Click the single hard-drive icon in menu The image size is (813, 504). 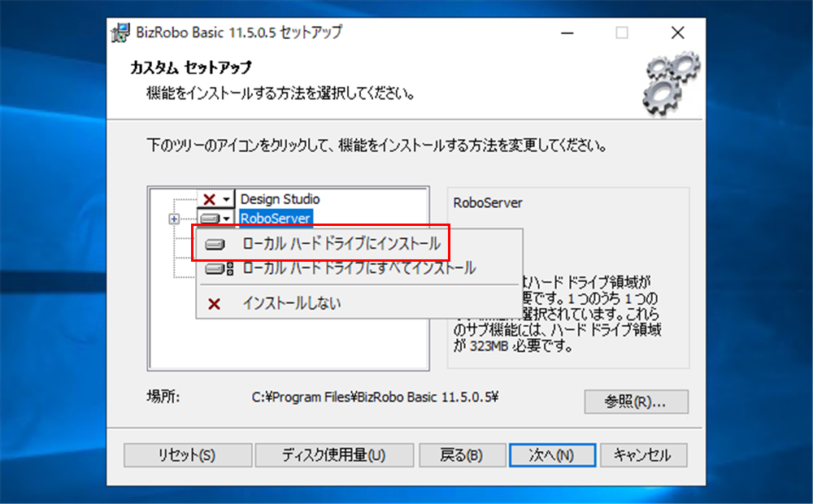coord(215,244)
